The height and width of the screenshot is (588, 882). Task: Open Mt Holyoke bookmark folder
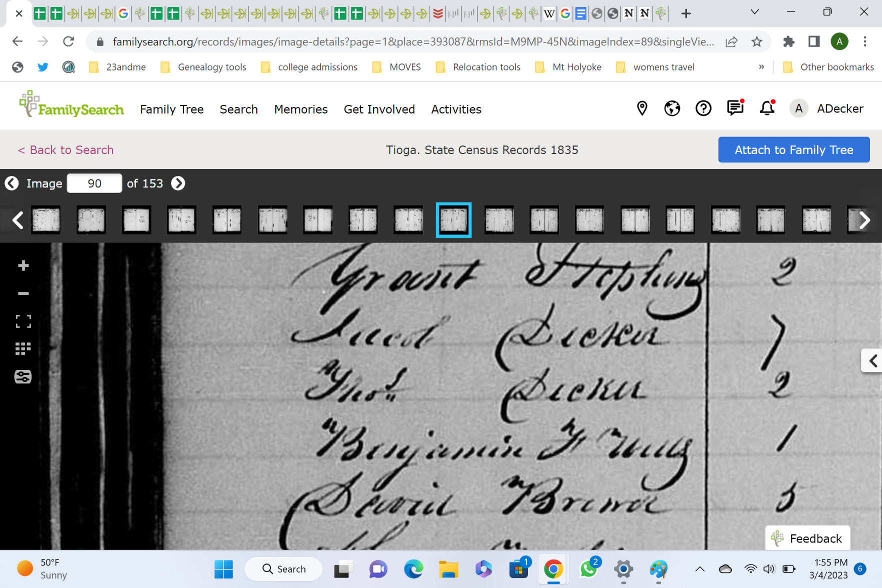point(568,67)
